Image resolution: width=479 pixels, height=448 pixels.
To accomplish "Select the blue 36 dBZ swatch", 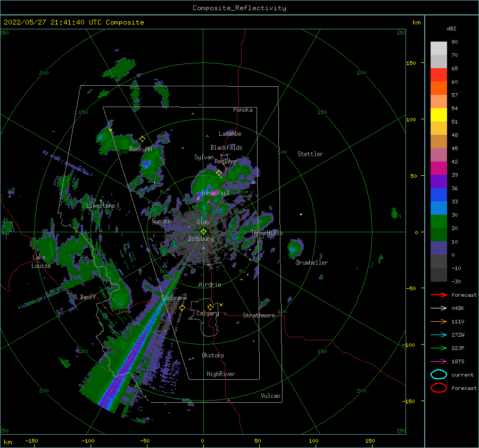I will (x=439, y=194).
